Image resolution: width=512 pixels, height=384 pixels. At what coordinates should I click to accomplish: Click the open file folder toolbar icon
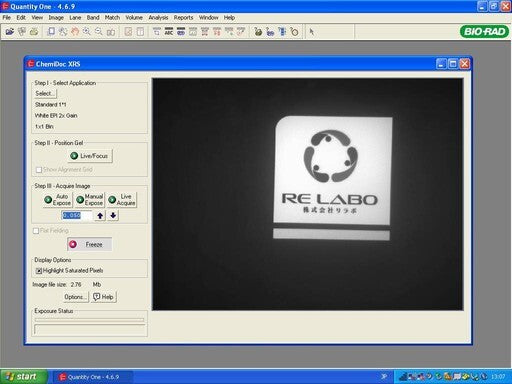coord(10,32)
